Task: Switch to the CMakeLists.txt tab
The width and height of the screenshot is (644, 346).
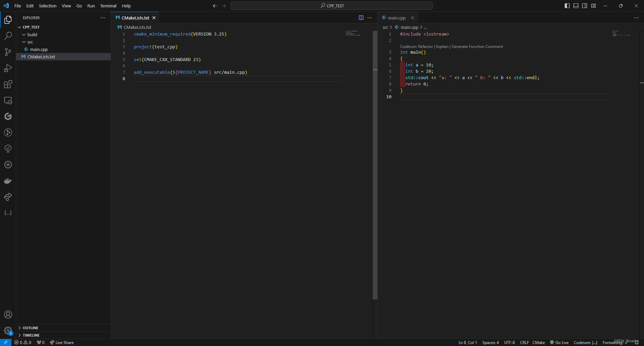Action: tap(136, 18)
